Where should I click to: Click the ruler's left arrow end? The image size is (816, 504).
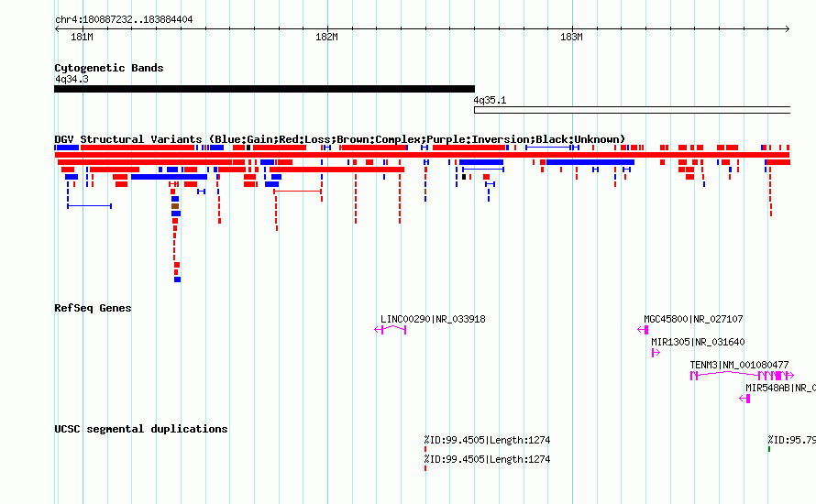coord(57,28)
